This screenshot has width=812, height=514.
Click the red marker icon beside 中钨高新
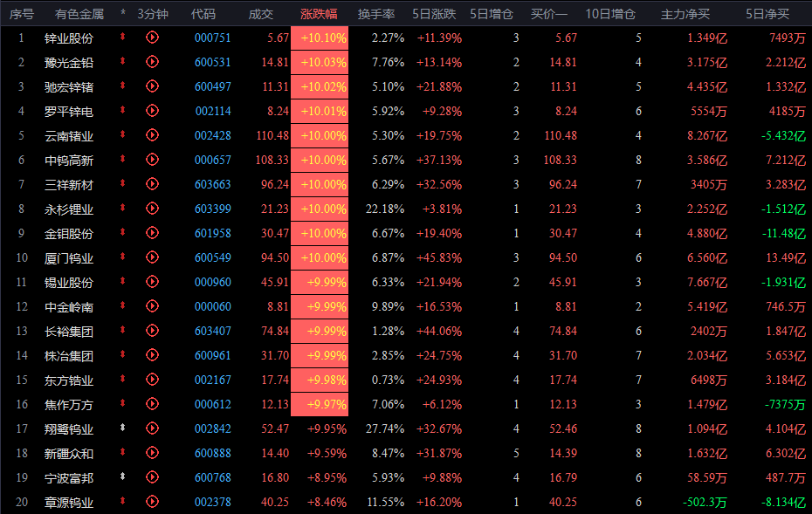[123, 159]
